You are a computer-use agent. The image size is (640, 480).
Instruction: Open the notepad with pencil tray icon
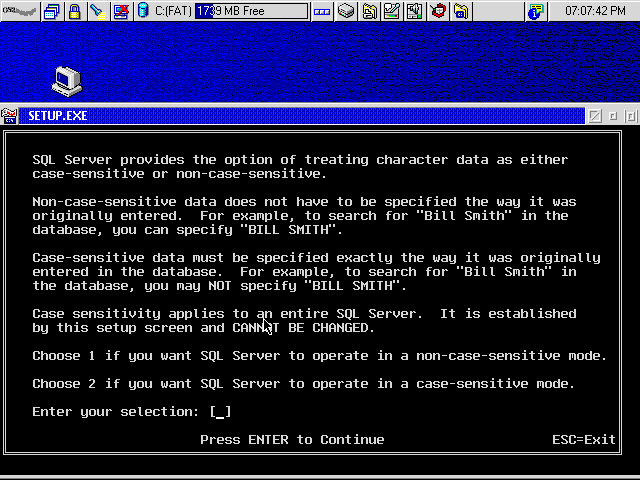pyautogui.click(x=392, y=11)
